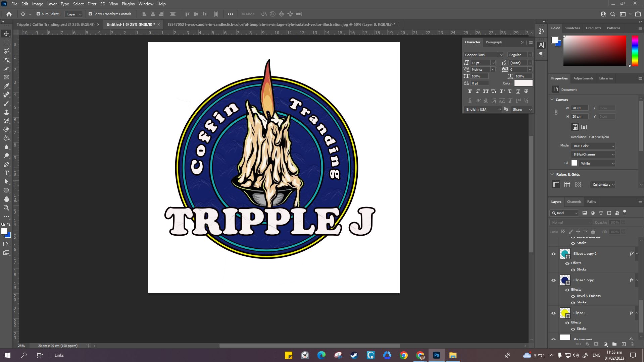Switch to the Channels tab
Screen dimensions: 644x362
click(x=574, y=202)
